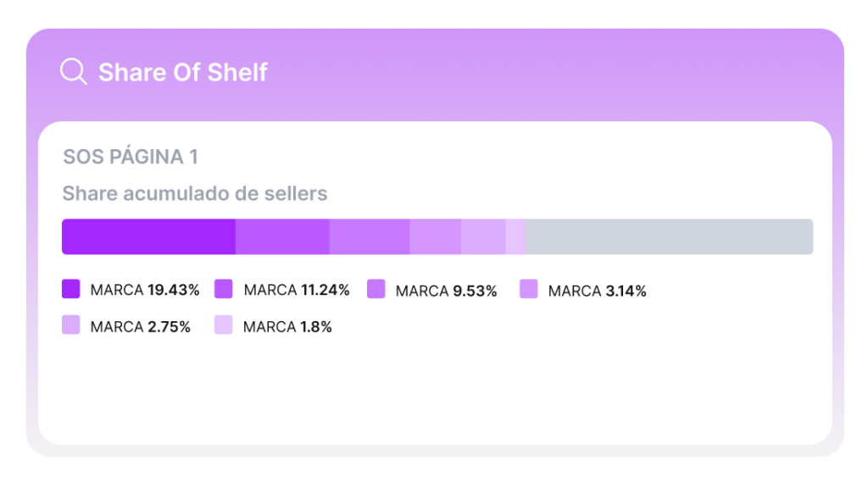The height and width of the screenshot is (483, 868).
Task: Click the magnifying glass search icon
Action: point(74,71)
